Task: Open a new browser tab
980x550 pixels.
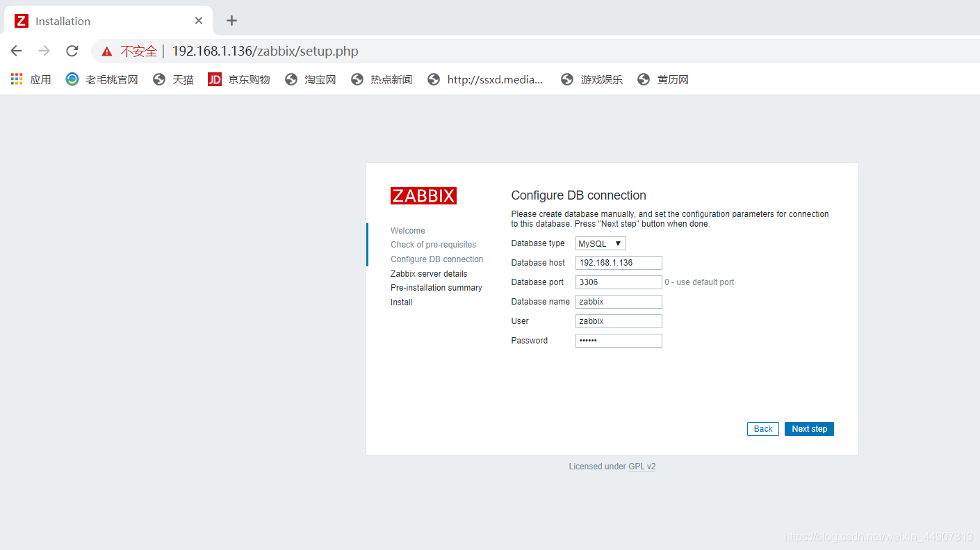Action: pos(232,21)
